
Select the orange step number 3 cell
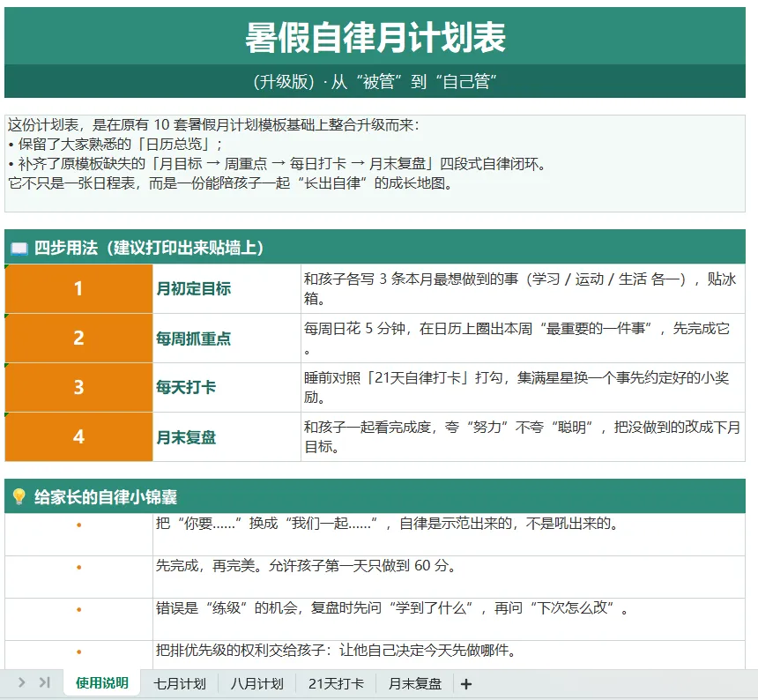tap(78, 387)
